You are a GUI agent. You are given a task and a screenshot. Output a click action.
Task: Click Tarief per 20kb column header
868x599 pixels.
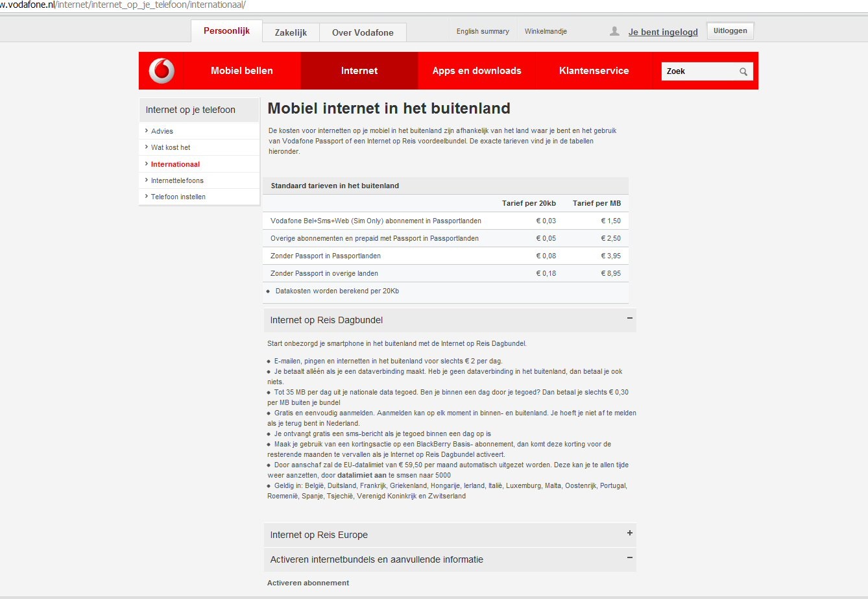click(x=529, y=203)
